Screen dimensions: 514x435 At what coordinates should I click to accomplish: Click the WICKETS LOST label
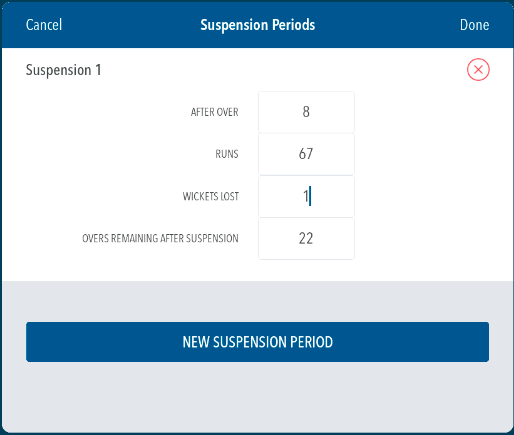point(211,196)
